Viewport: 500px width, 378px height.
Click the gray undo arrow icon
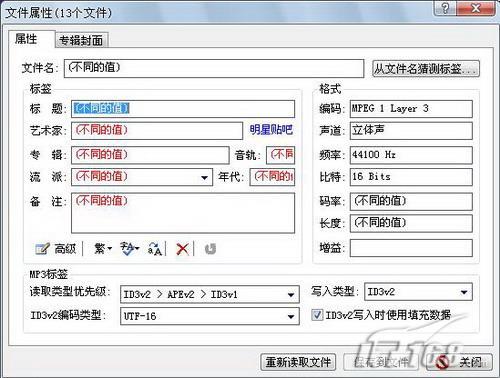coord(210,249)
